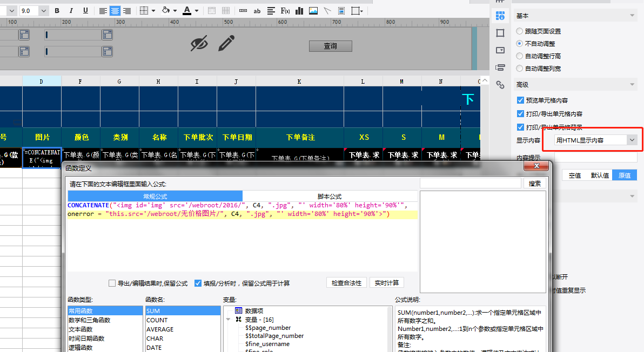Toggle checkbox 打印/导出单元格背景
The image size is (644, 352).
click(520, 127)
